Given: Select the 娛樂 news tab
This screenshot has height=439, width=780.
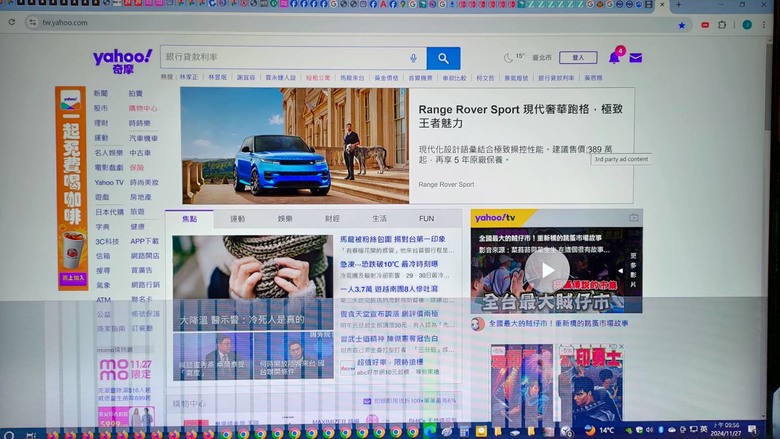Looking at the screenshot, I should click(285, 219).
